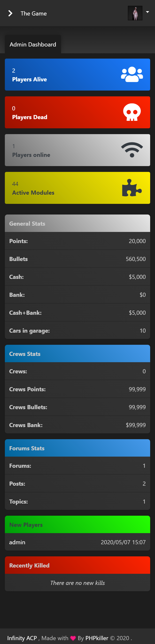Click the Recently Killed panel header
Viewport: 155px width, 644px height.
[77, 565]
